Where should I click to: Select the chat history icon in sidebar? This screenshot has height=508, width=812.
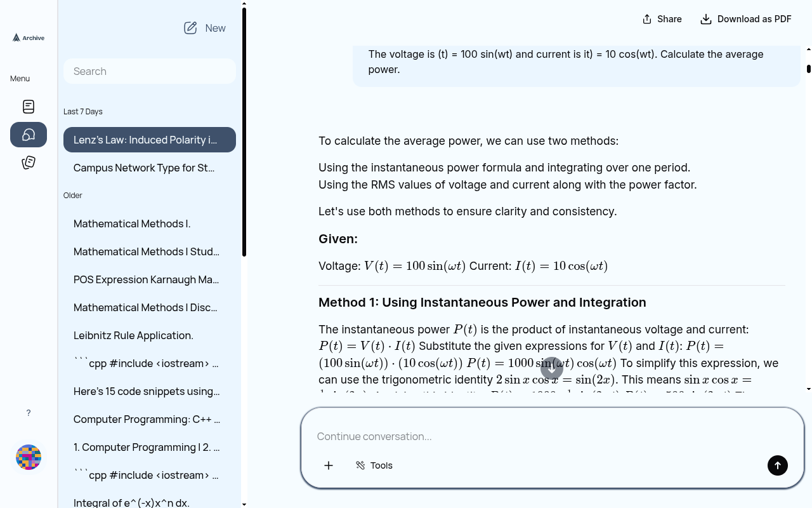pyautogui.click(x=29, y=135)
